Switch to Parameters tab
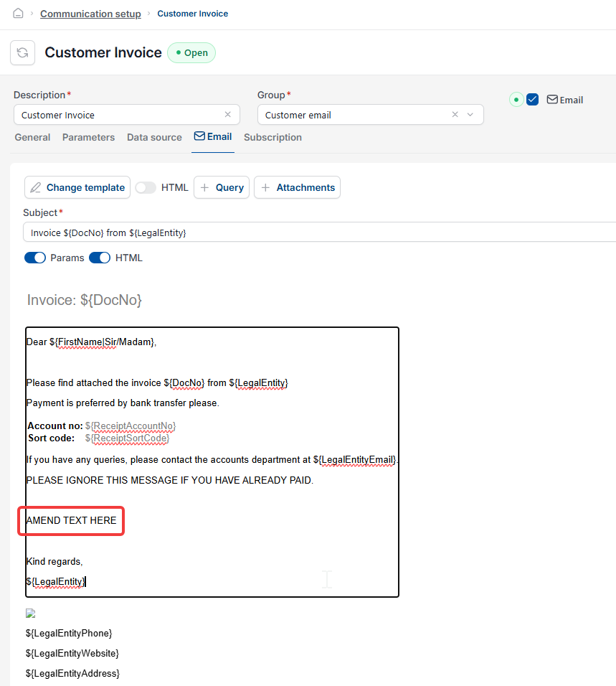Image resolution: width=616 pixels, height=686 pixels. click(88, 137)
